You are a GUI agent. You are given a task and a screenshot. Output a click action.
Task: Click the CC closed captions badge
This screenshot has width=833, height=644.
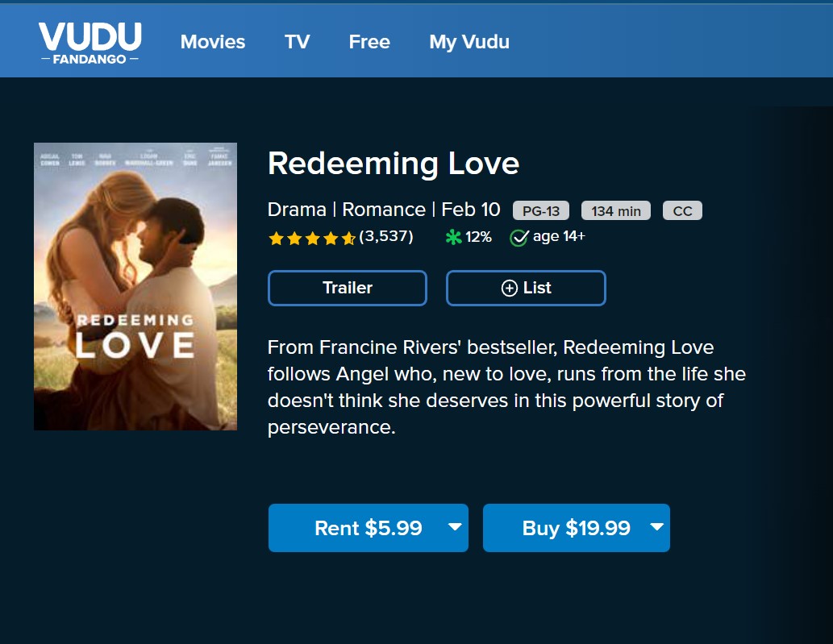(682, 211)
